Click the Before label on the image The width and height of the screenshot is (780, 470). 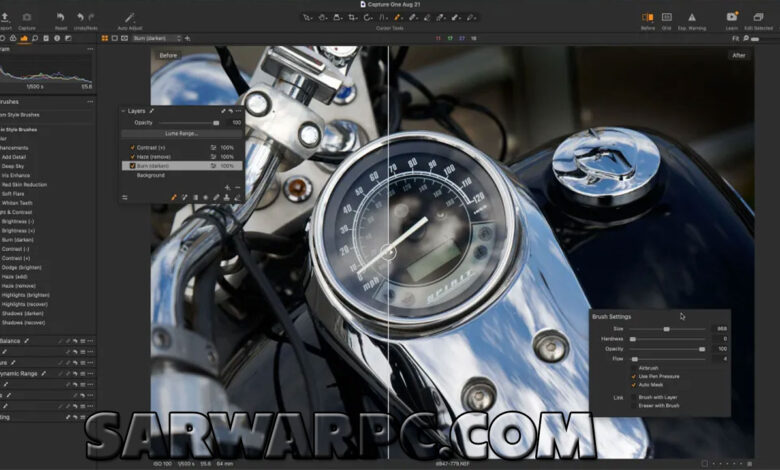click(x=168, y=55)
